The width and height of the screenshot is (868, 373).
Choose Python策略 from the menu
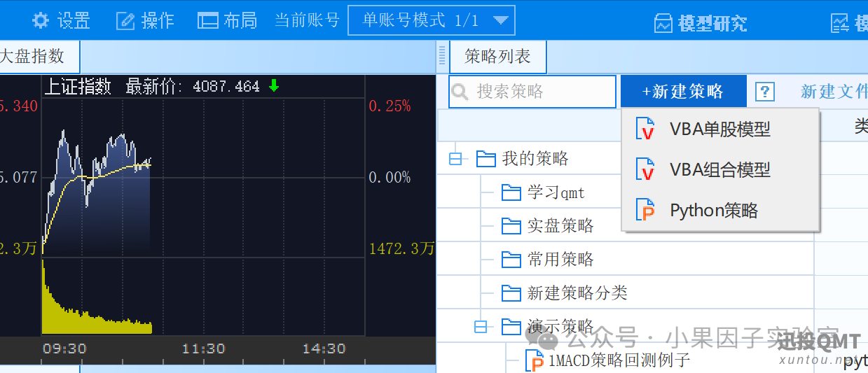720,211
